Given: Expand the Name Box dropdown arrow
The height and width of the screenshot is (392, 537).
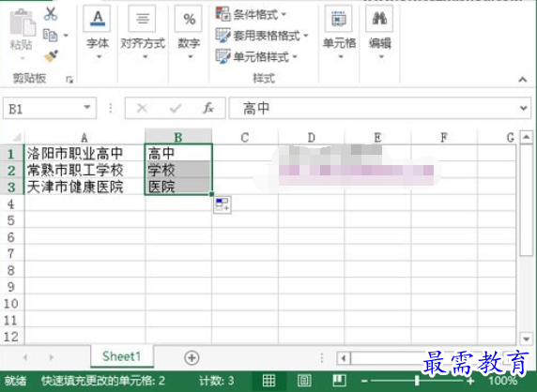Looking at the screenshot, I should pos(87,108).
